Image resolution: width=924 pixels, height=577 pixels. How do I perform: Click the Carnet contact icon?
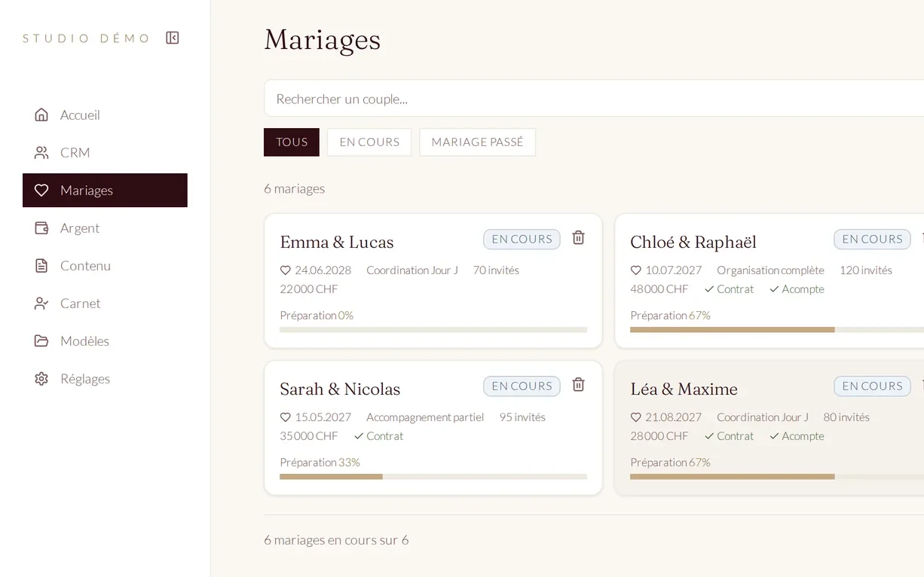pyautogui.click(x=41, y=303)
